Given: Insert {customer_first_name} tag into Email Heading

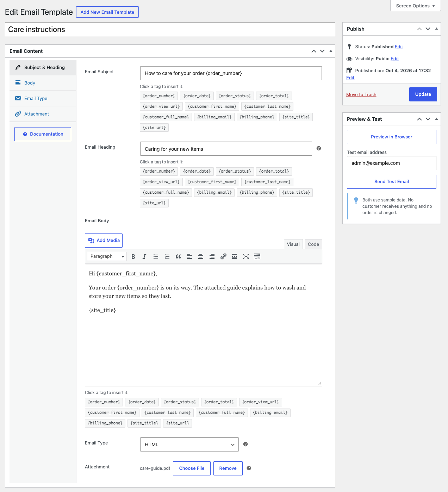Looking at the screenshot, I should click(x=212, y=182).
